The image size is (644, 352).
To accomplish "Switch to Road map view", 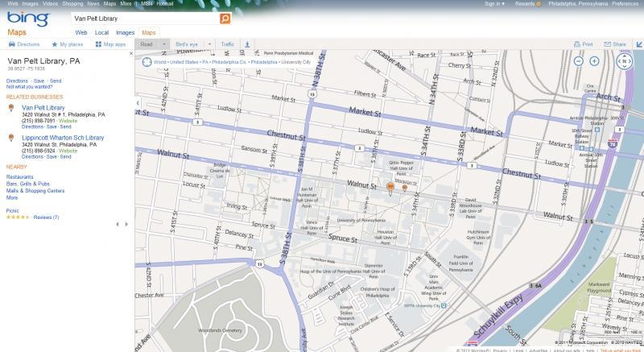I will (147, 44).
